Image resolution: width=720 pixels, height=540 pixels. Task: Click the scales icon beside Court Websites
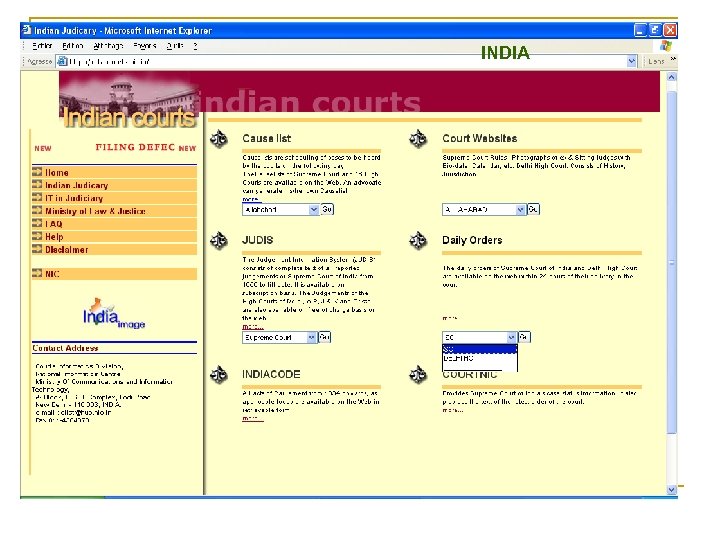tap(418, 139)
